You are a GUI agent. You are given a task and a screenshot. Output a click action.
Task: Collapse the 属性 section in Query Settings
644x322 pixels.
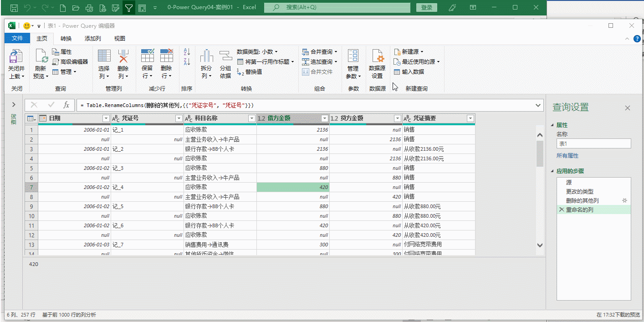[553, 125]
